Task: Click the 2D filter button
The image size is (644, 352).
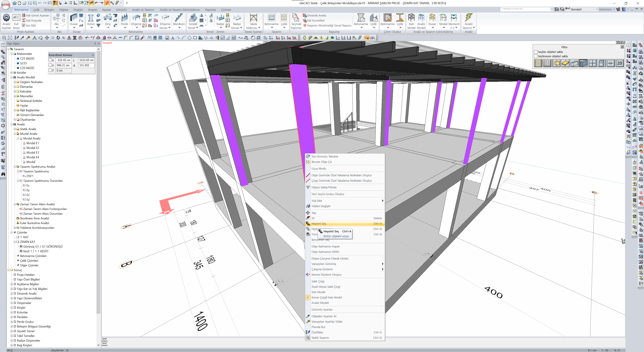Action: tap(619, 63)
